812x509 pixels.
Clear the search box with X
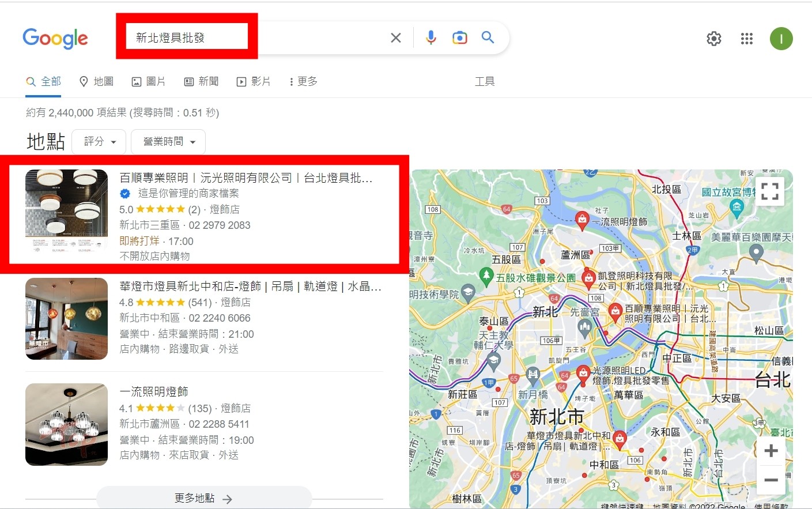[x=396, y=38]
